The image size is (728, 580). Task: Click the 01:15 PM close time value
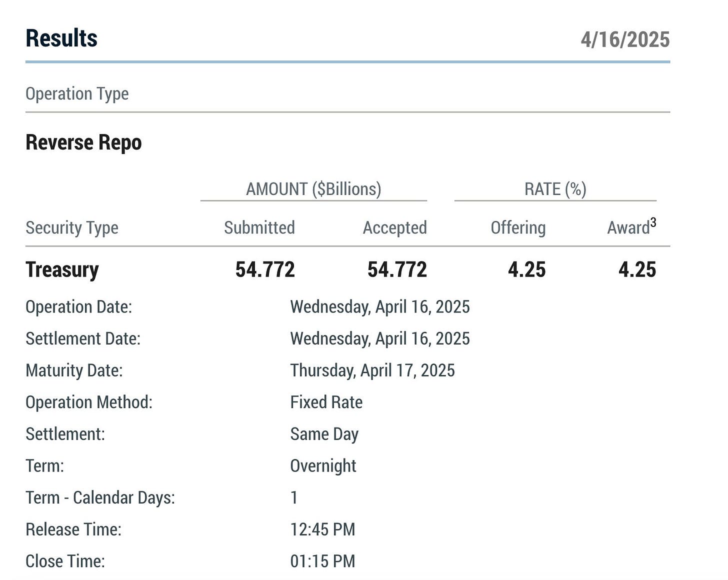tap(322, 561)
